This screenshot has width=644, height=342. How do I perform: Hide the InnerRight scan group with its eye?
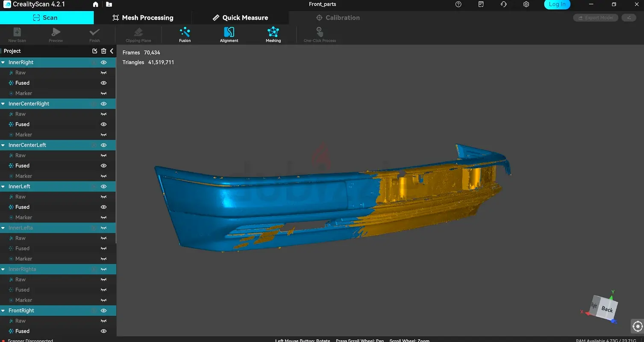tap(103, 62)
